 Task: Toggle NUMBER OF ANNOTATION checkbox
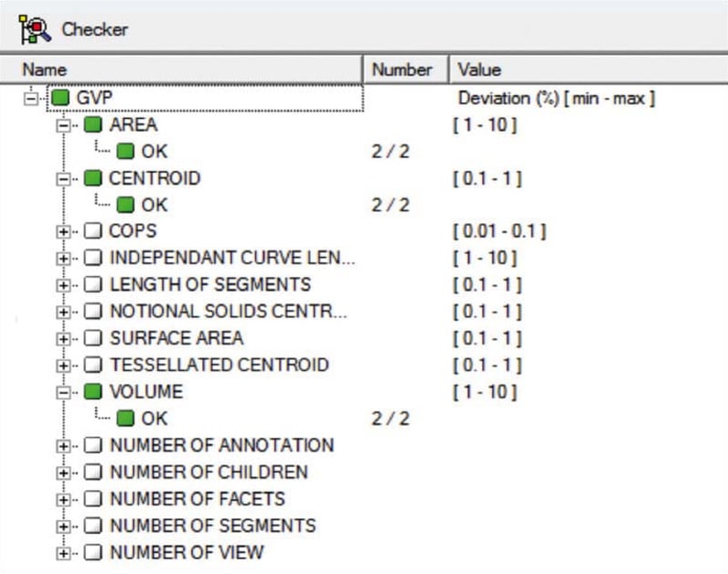point(93,445)
